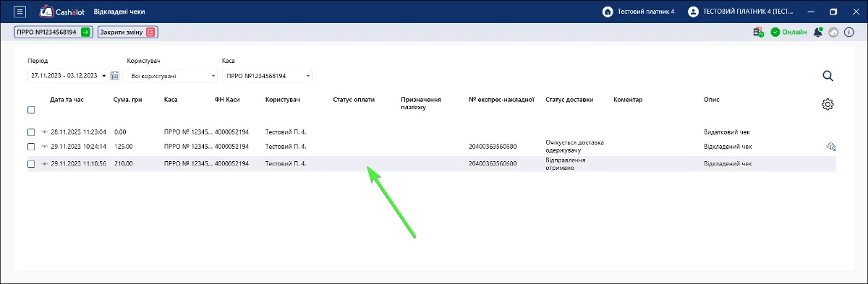Viewport: 868px width, 284px height.
Task: Sort by Сума, грн column header
Action: coord(128,100)
